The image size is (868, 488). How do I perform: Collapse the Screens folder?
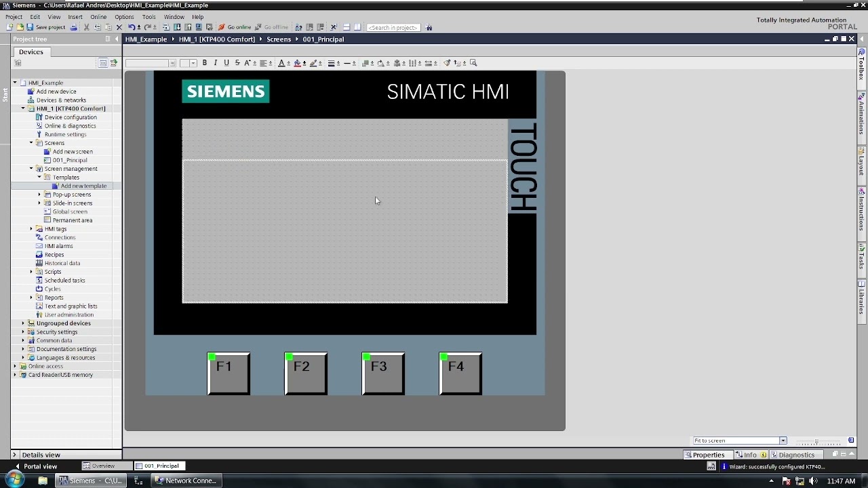[x=31, y=143]
